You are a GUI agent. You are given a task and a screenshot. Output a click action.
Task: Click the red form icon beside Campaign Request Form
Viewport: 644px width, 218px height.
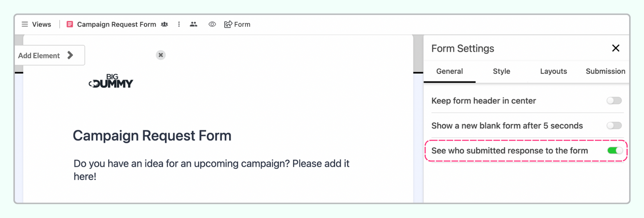[70, 25]
